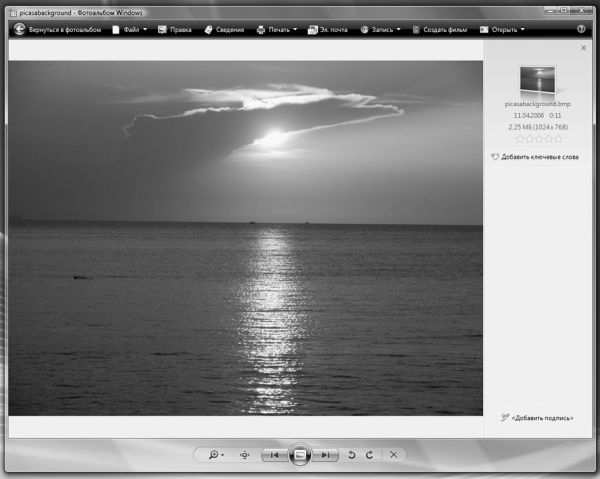Delete photo with the X icon
This screenshot has width=600, height=479.
[x=393, y=455]
